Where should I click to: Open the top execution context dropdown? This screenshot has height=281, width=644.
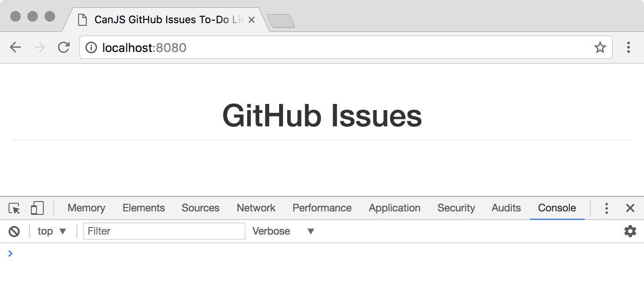[52, 231]
